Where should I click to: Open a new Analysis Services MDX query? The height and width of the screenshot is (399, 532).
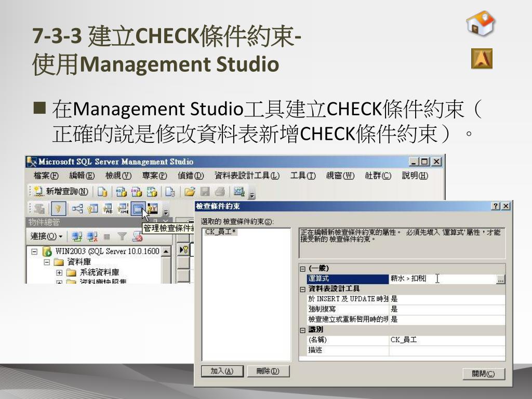(121, 192)
